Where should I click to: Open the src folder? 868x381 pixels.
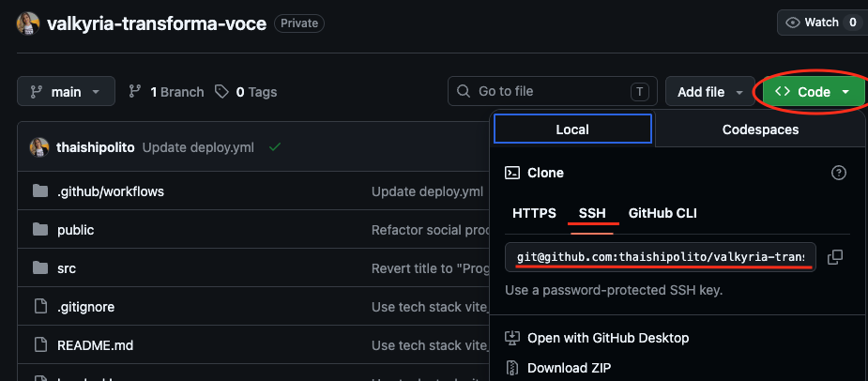(67, 268)
